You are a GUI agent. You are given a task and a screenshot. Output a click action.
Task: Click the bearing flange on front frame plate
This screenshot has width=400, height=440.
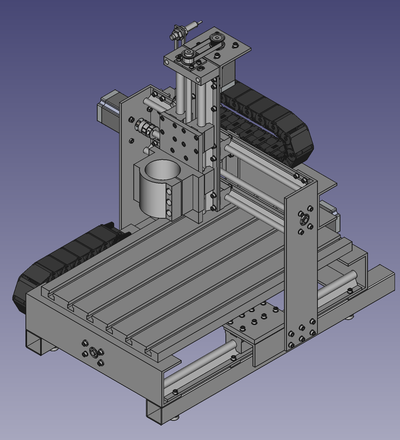[x=93, y=352]
